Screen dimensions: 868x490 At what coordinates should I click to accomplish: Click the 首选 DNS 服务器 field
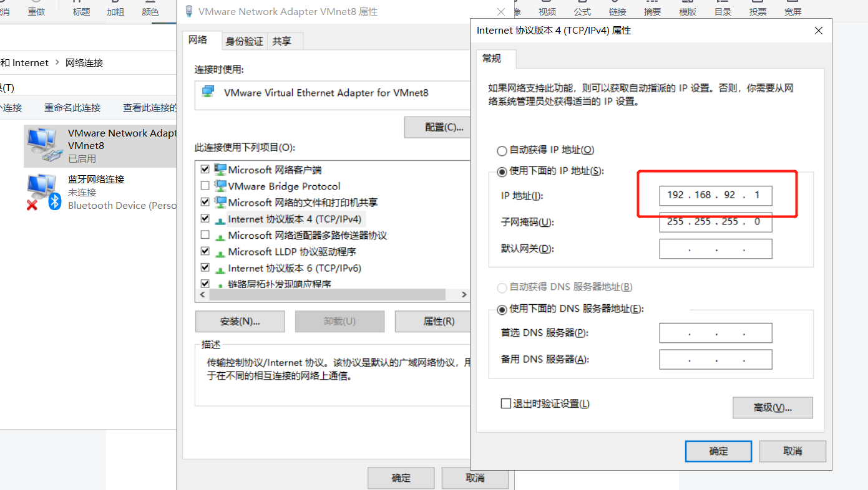point(716,333)
